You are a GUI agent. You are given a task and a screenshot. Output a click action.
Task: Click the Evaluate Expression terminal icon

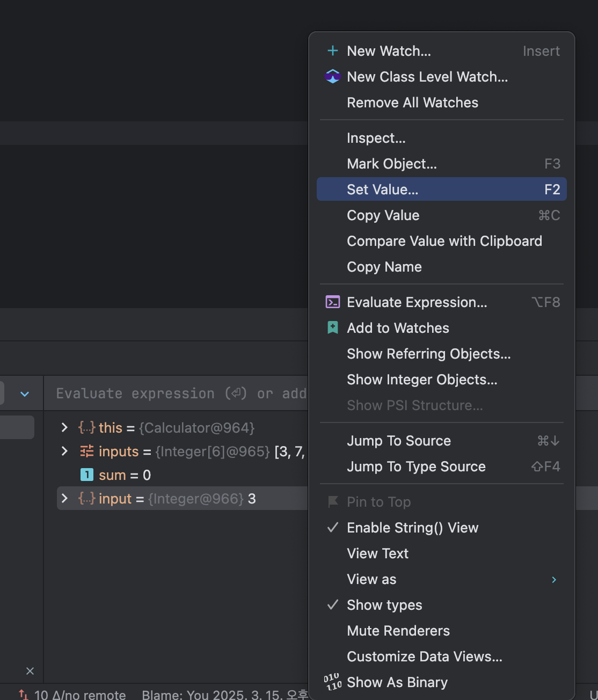333,302
